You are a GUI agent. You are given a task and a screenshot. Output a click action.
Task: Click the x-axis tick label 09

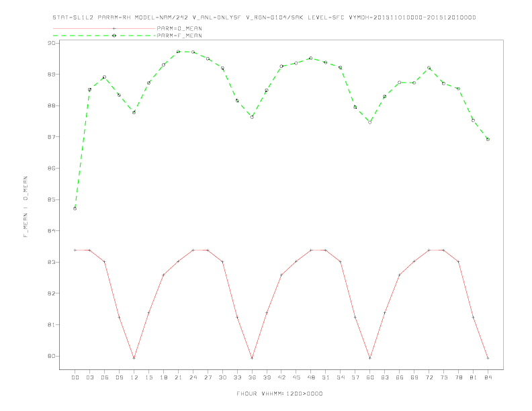point(119,377)
